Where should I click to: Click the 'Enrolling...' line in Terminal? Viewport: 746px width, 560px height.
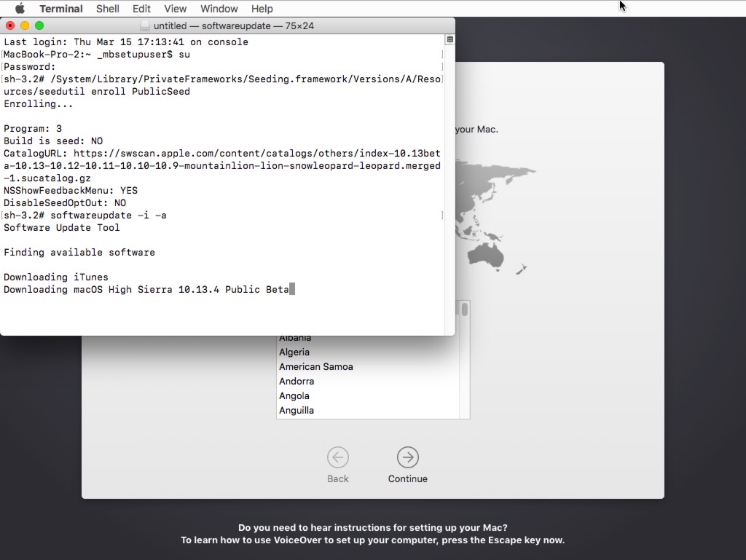(38, 104)
